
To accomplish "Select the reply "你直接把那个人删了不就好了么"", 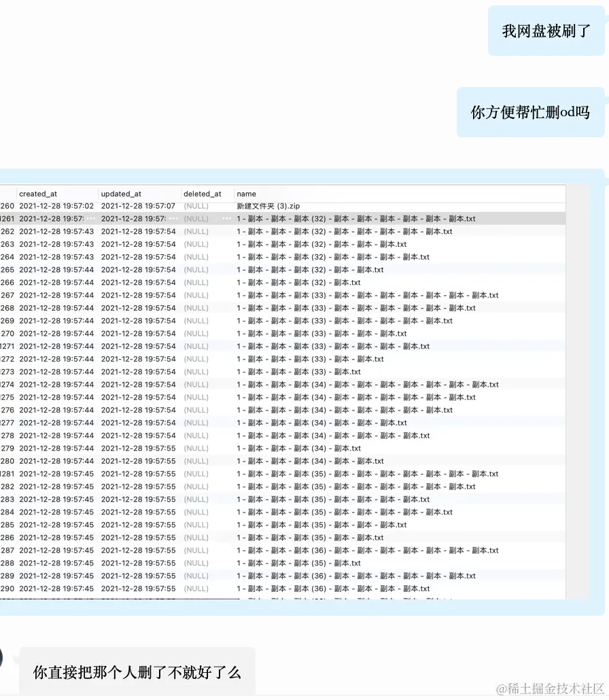I will coord(137,672).
